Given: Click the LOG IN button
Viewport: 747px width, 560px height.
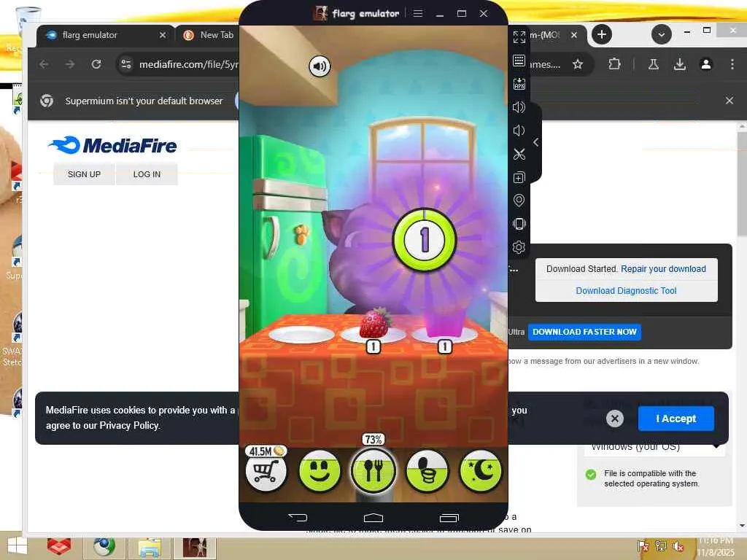Looking at the screenshot, I should (x=147, y=174).
